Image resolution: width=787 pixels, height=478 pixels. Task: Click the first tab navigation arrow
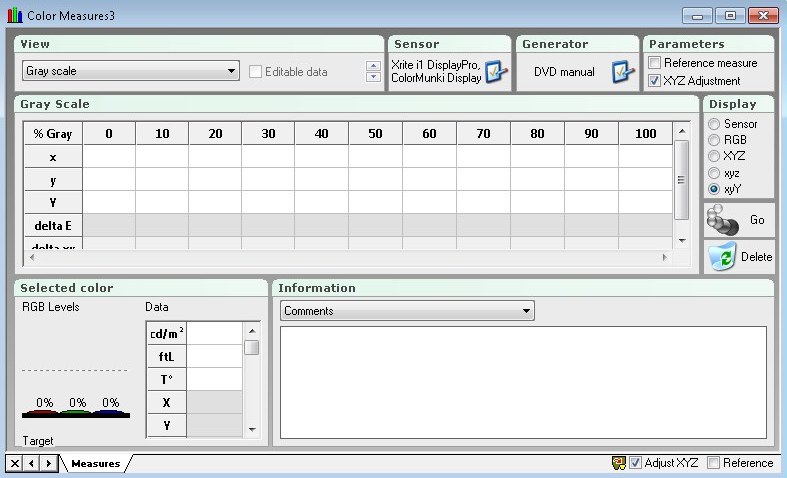click(31, 463)
